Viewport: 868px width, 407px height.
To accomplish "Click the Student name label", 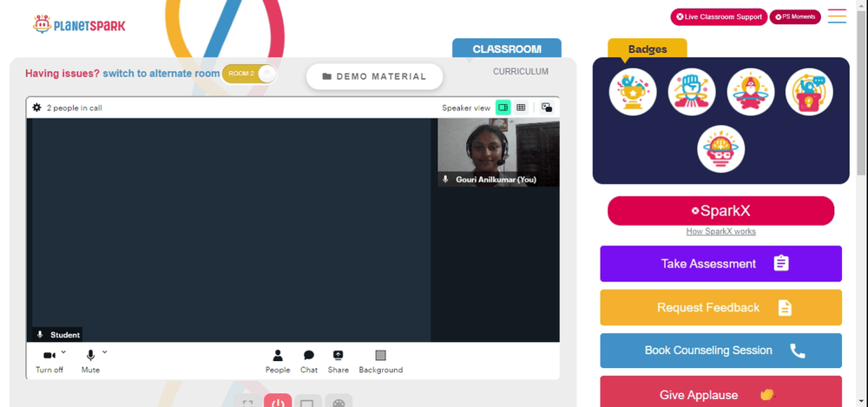I will point(65,335).
